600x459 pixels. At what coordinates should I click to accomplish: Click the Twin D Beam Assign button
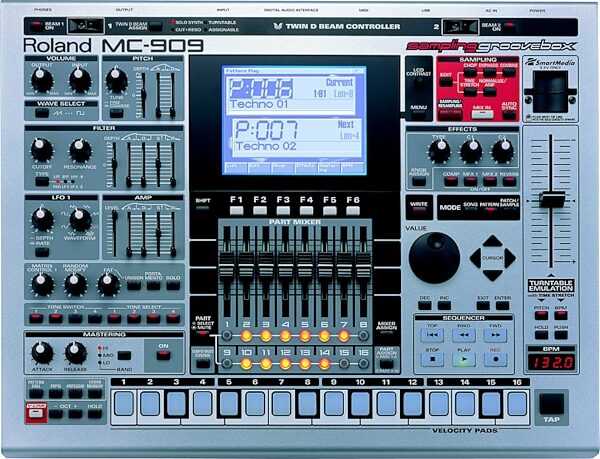(x=155, y=26)
